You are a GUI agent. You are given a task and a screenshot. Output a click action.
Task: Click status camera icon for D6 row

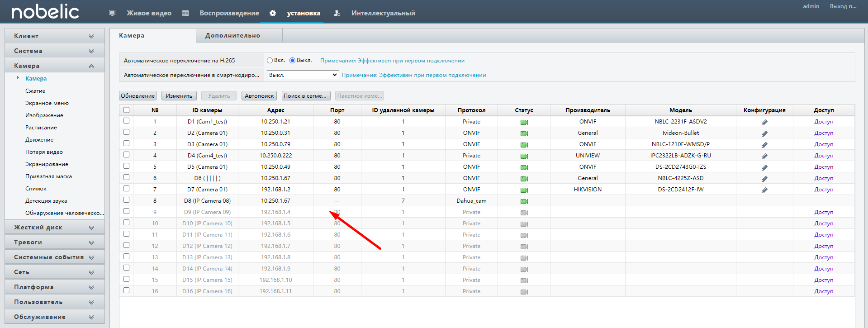pos(524,179)
